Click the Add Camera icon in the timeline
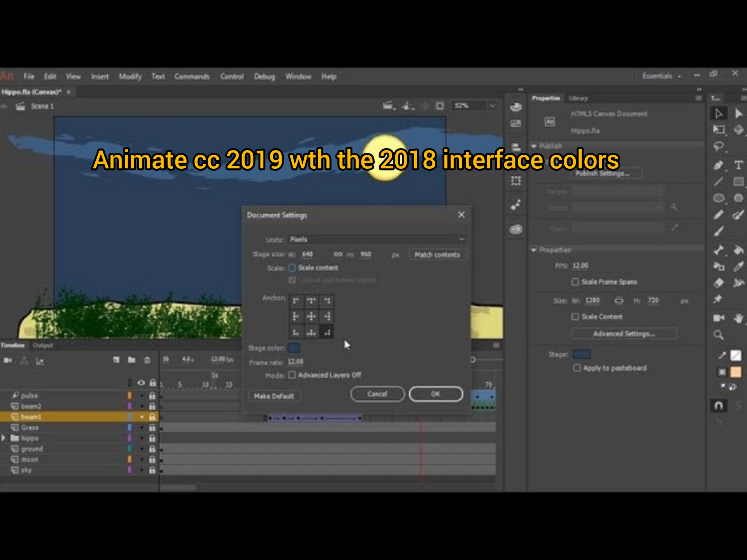The width and height of the screenshot is (747, 560). click(8, 360)
